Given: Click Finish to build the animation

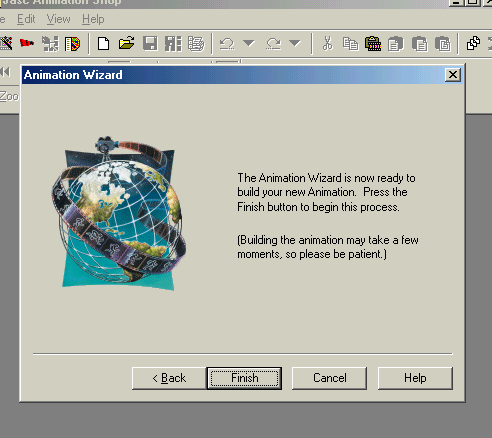Looking at the screenshot, I should tap(244, 378).
